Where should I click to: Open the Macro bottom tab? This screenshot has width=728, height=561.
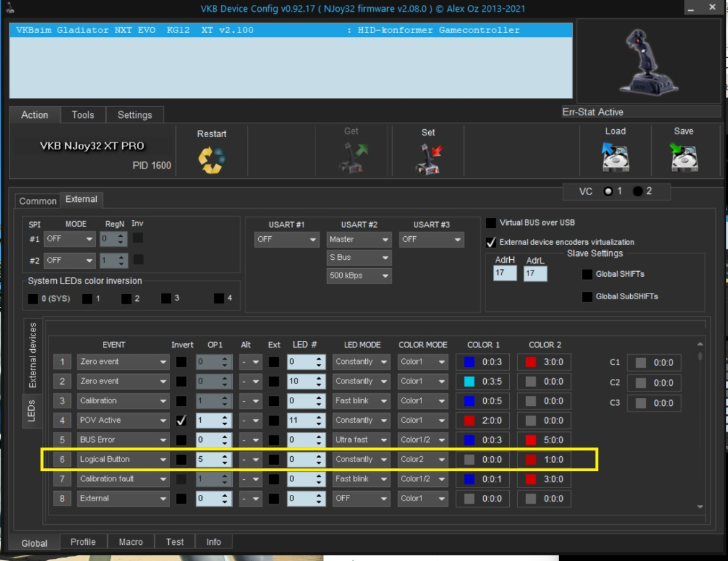point(131,542)
